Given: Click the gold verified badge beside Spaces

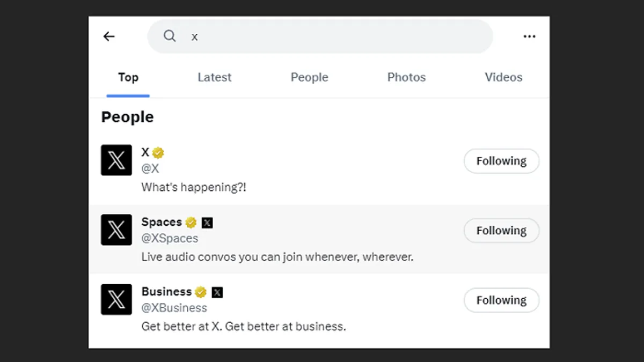Looking at the screenshot, I should pyautogui.click(x=191, y=223).
